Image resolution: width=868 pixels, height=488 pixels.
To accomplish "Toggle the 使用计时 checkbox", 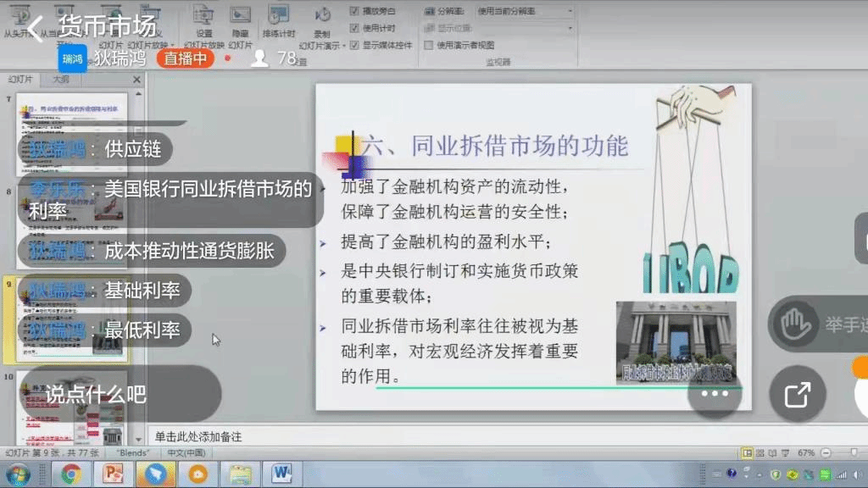I will tap(354, 28).
